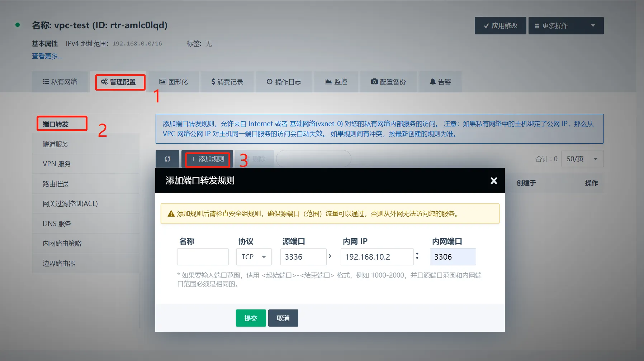Click the 取消 cancel button
The width and height of the screenshot is (644, 361).
(283, 318)
